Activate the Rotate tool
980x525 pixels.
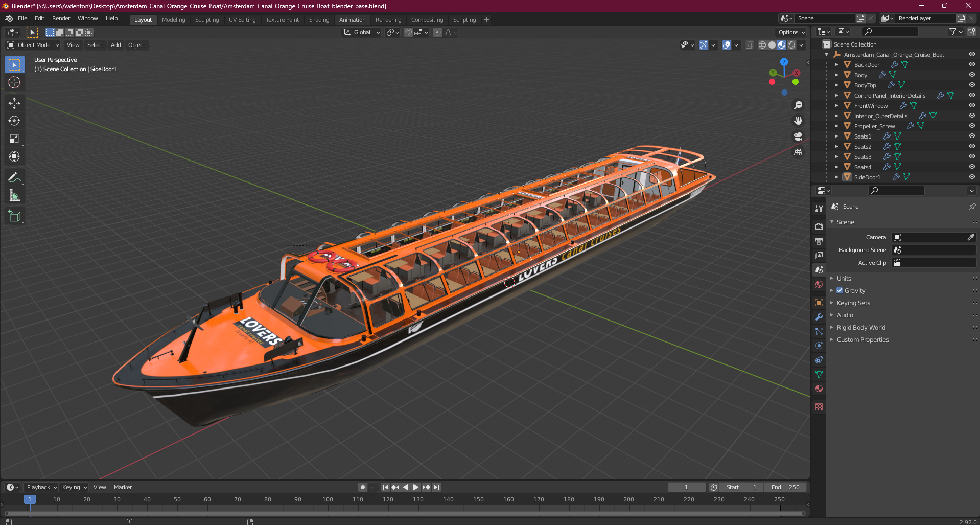click(14, 121)
